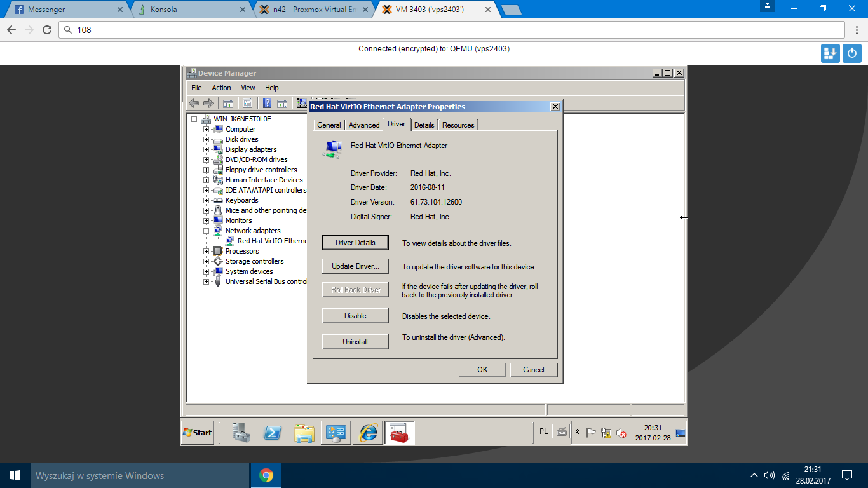Click the Chrome address bar showing 108
The height and width of the screenshot is (488, 868).
click(x=445, y=30)
